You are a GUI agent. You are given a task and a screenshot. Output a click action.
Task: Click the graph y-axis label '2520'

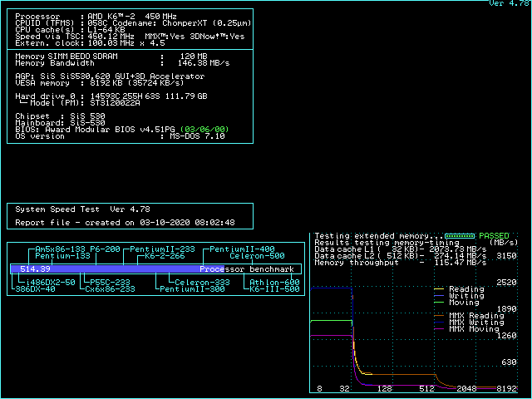coord(506,283)
